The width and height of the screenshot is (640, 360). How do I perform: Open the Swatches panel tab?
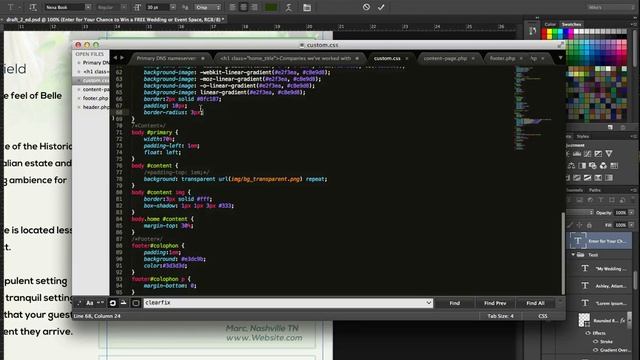click(x=571, y=24)
